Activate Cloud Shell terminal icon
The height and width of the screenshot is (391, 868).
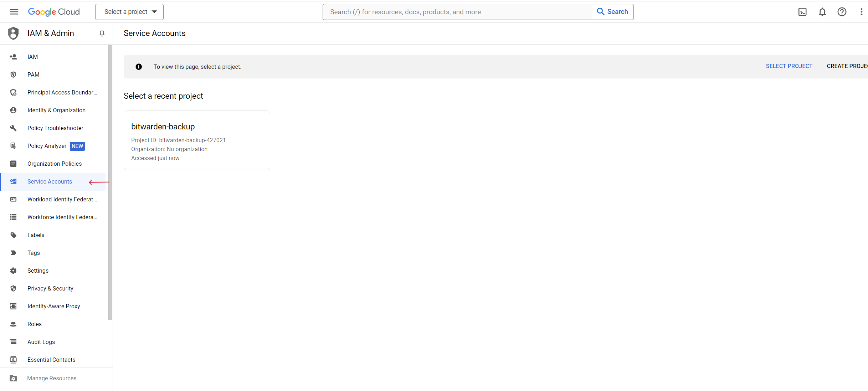(802, 12)
